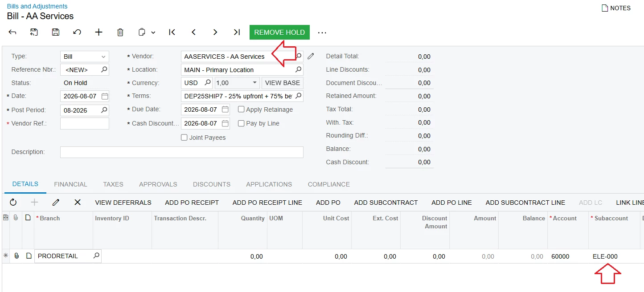Open the Bills and Adjustments breadcrumb link
Image resolution: width=644 pixels, height=292 pixels.
tap(37, 6)
